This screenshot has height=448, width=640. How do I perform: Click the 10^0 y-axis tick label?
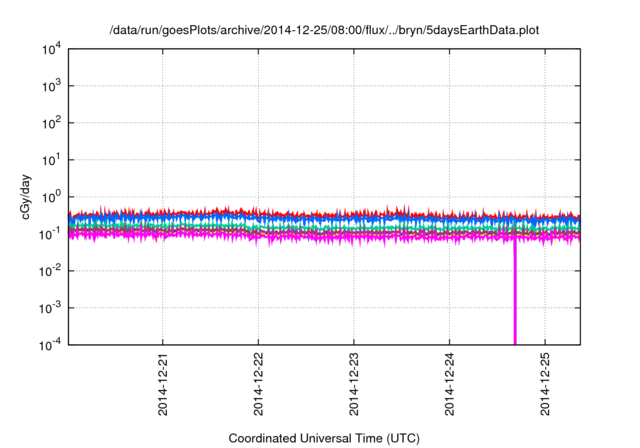click(51, 197)
